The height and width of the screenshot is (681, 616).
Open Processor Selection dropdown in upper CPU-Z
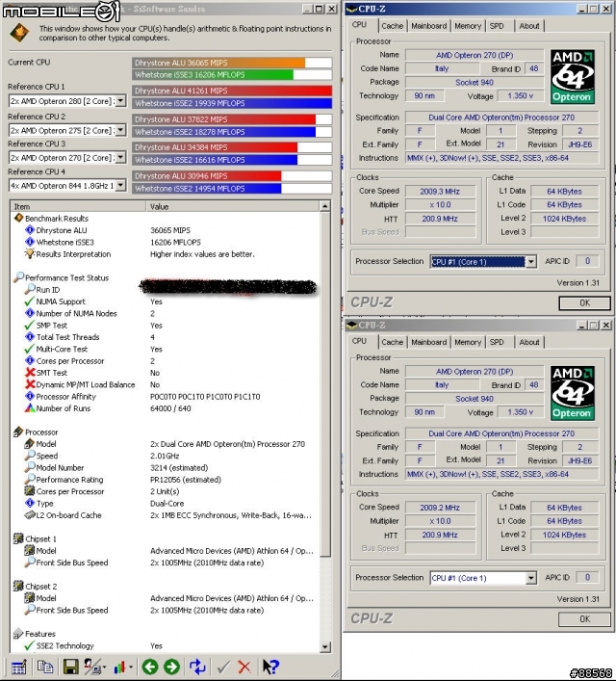coord(530,261)
